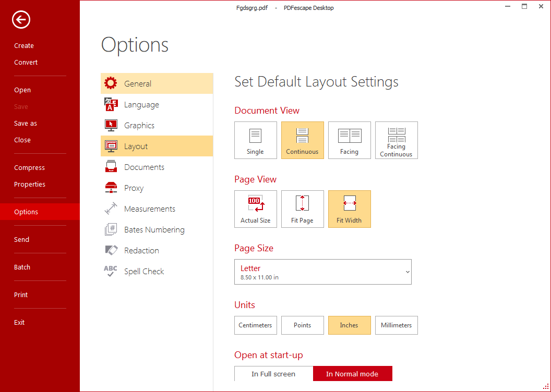This screenshot has width=551, height=392.
Task: Open Spell Check settings
Action: pyautogui.click(x=144, y=272)
